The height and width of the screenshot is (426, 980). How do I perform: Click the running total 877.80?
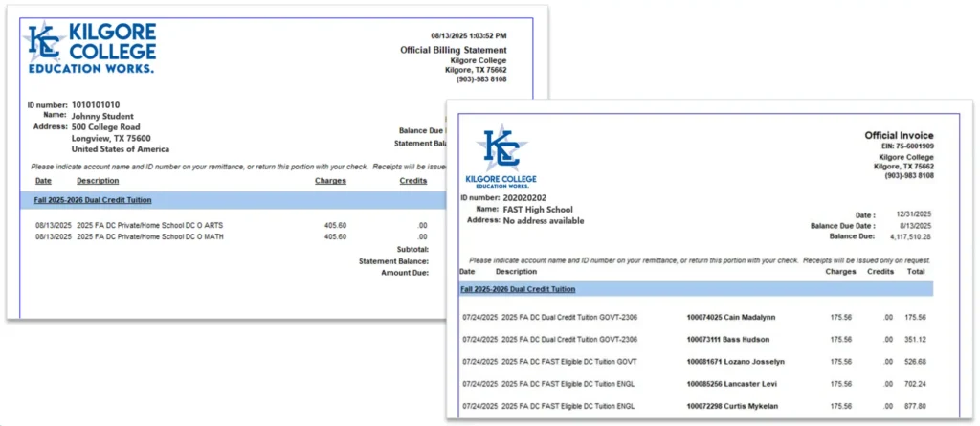915,406
